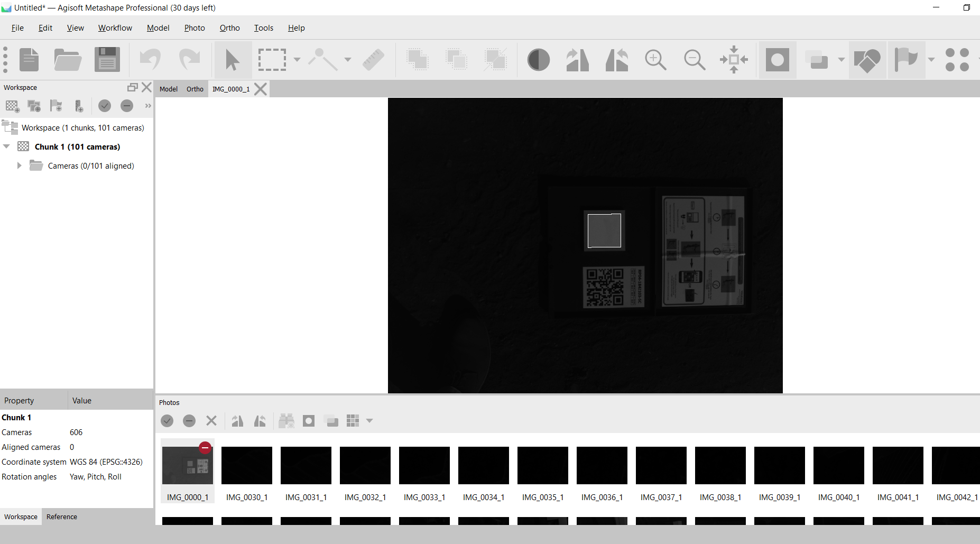Open the brightness adjustment icon
980x544 pixels.
pyautogui.click(x=538, y=59)
